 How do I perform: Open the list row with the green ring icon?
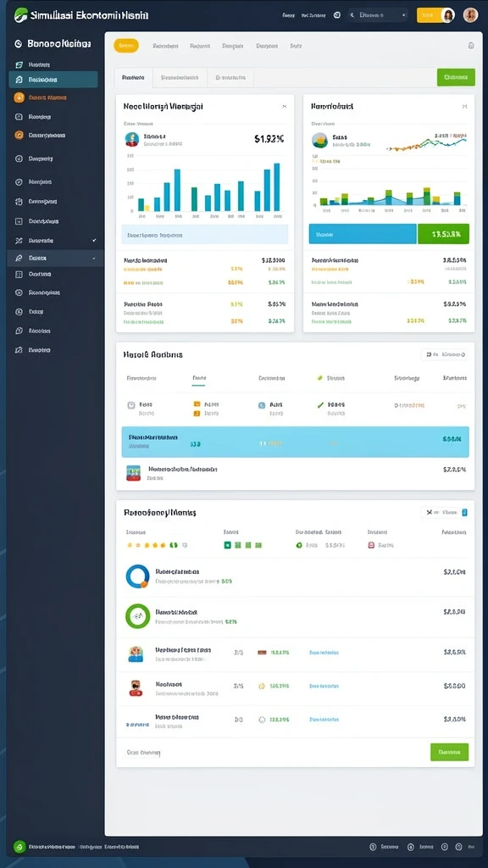click(x=295, y=616)
